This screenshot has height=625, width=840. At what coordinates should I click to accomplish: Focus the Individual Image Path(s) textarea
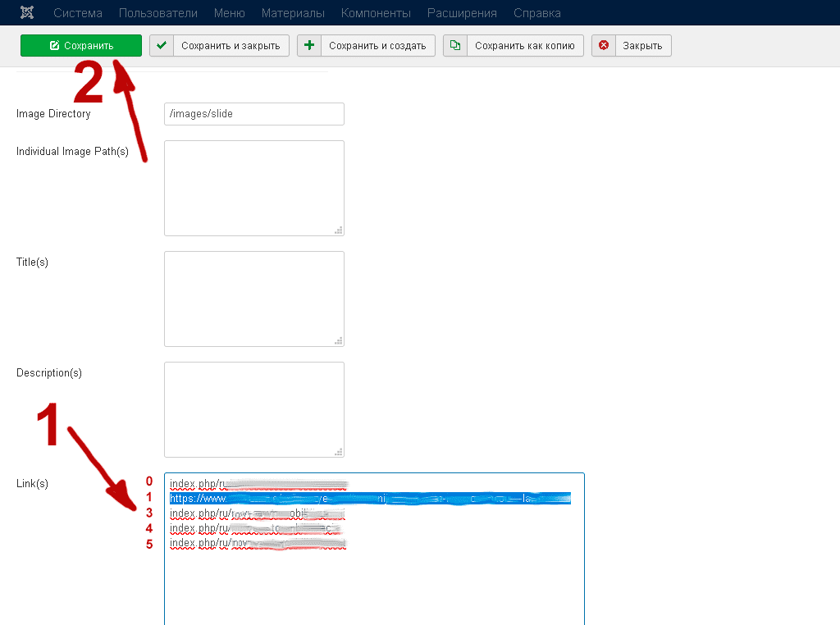click(253, 188)
